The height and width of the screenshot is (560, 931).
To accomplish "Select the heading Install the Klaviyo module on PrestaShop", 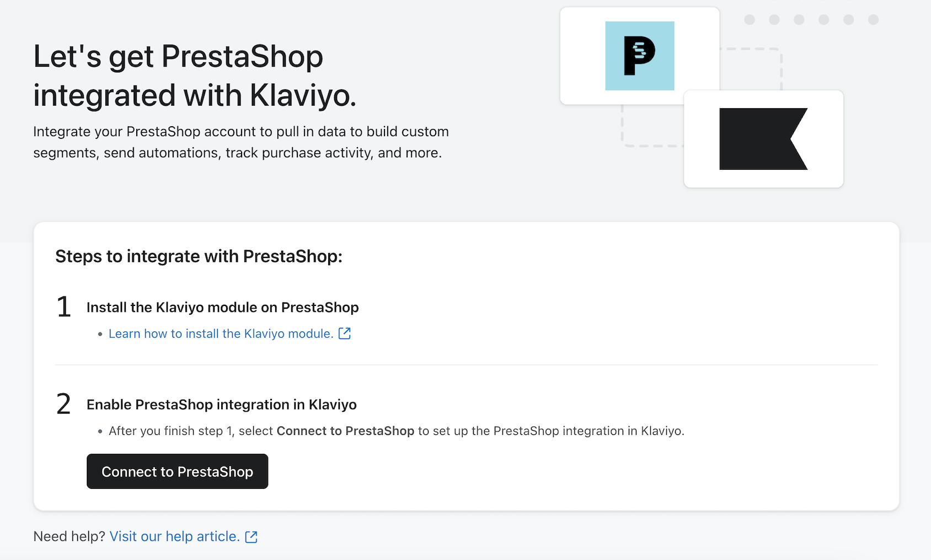I will tap(222, 307).
